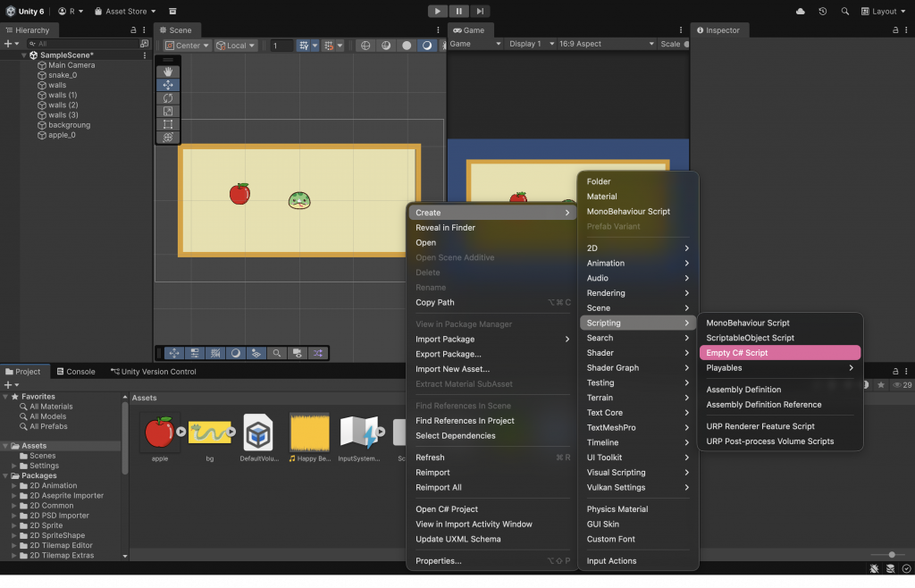Choose Reveal in Finder menu entry

[491, 228]
